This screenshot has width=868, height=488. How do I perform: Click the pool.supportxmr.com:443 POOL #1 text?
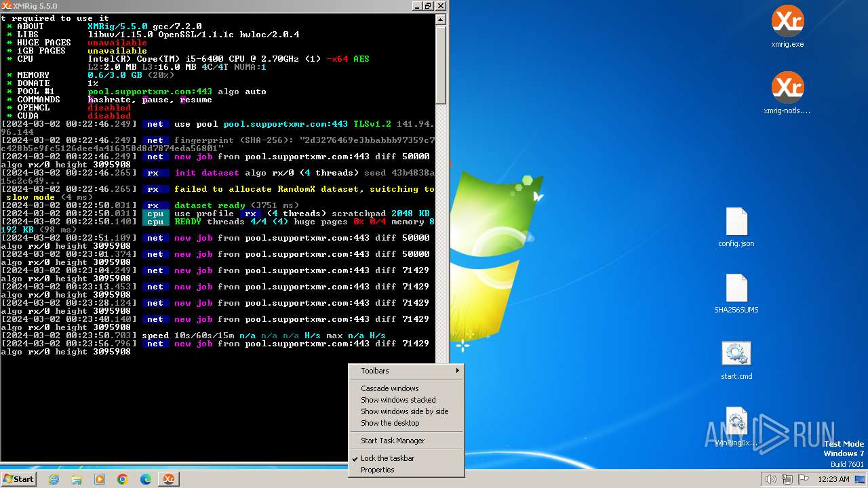[x=150, y=91]
